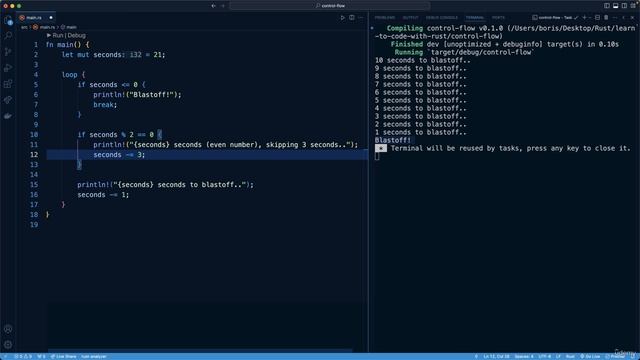Toggle secondary side bar layout icon
The image size is (640, 360).
point(624,6)
